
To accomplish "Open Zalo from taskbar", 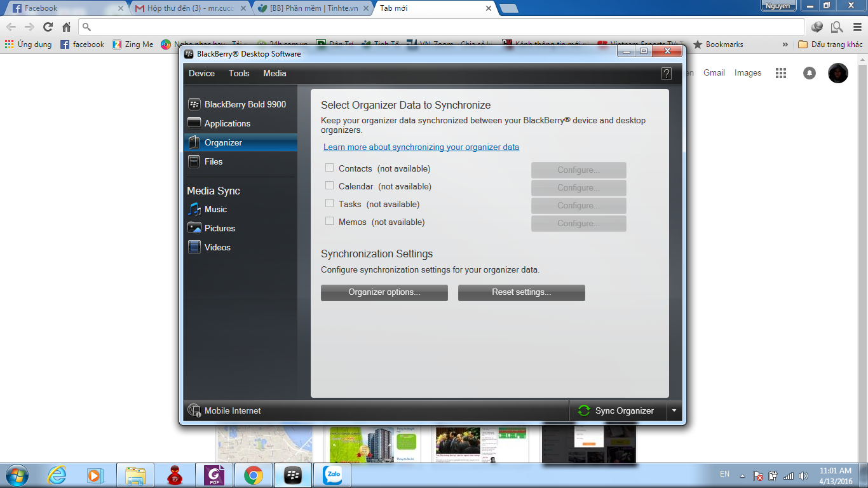I will pos(332,475).
